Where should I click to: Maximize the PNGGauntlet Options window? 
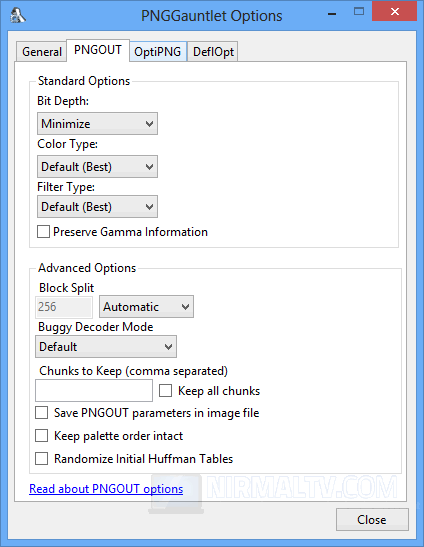click(x=359, y=12)
